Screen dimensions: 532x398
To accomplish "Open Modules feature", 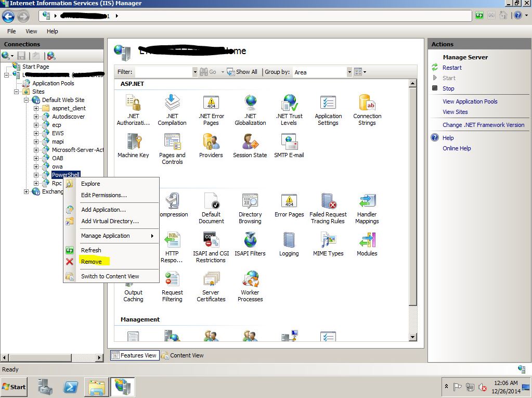I will point(367,245).
